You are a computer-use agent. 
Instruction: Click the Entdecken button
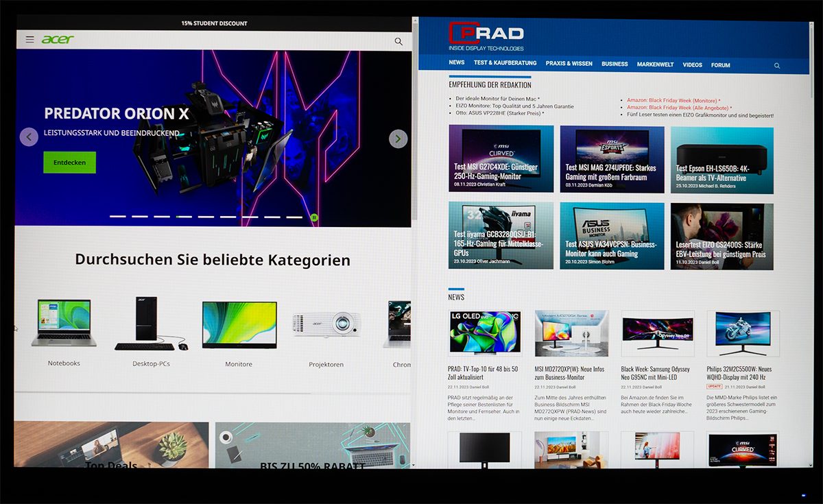tap(69, 163)
